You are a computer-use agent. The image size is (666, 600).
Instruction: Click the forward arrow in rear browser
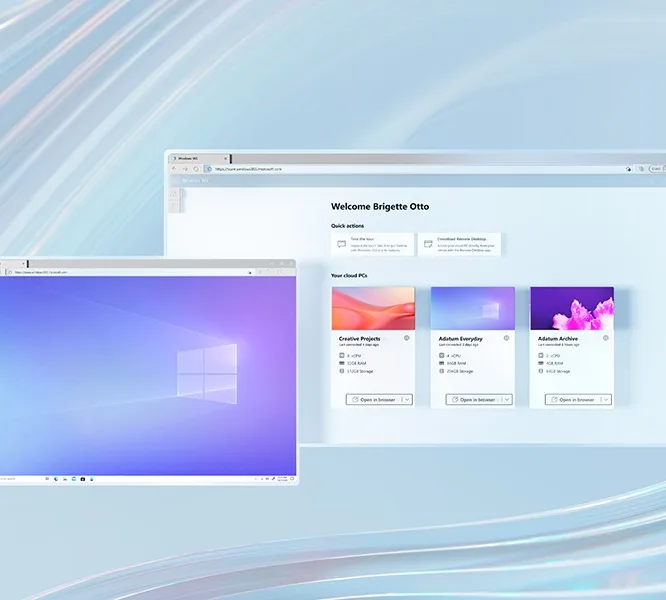point(185,169)
